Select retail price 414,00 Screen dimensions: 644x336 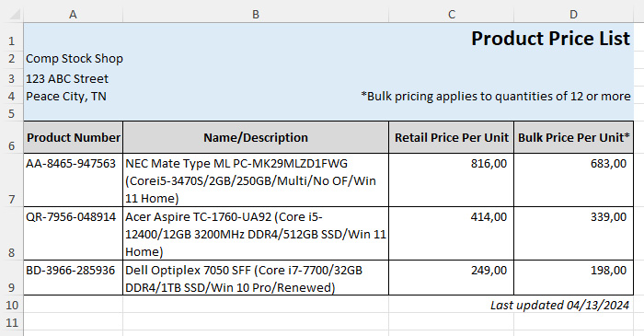pyautogui.click(x=452, y=233)
